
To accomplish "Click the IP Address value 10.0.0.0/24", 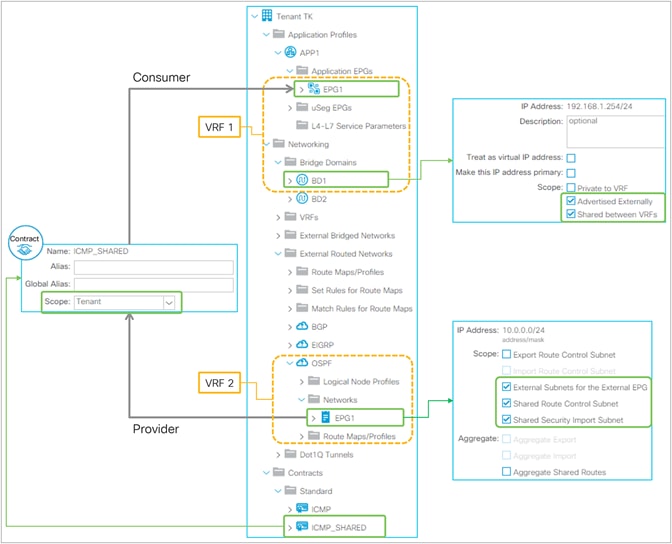I will pos(523,330).
